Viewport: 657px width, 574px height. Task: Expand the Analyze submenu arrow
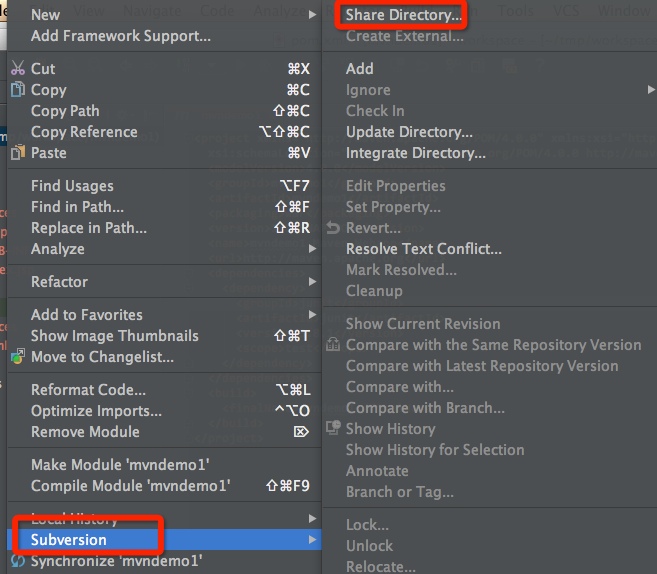pos(312,249)
